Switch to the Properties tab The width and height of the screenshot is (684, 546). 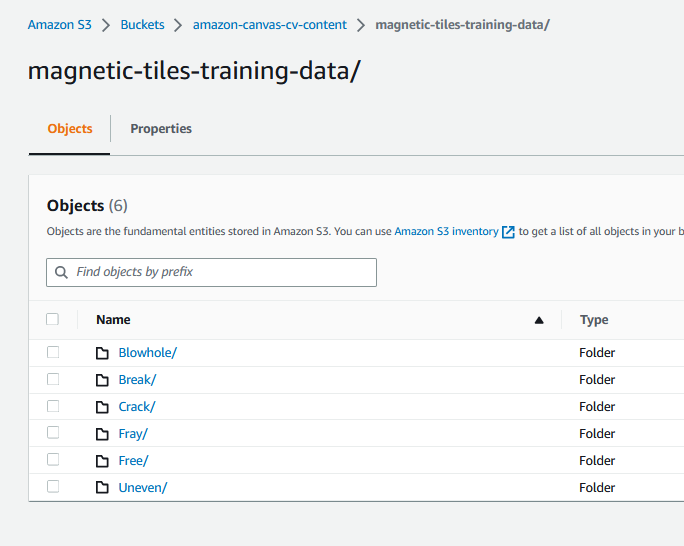click(161, 129)
